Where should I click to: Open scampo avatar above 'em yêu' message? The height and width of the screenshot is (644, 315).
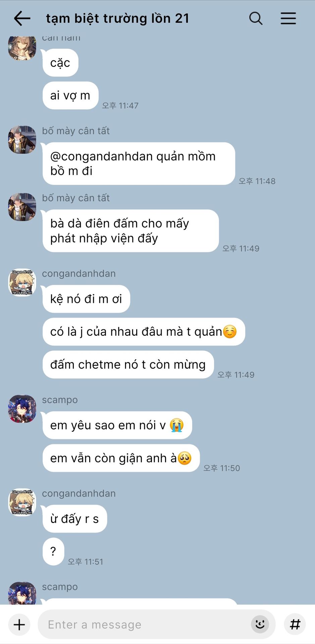click(x=22, y=409)
